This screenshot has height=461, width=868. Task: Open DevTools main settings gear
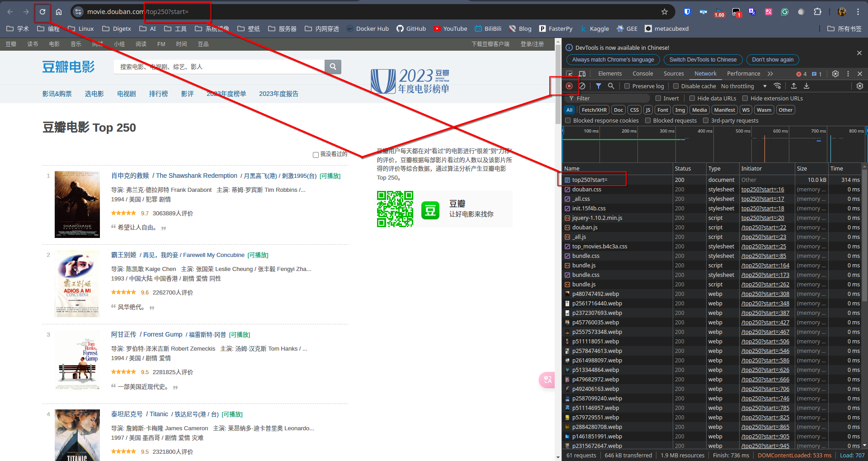(835, 74)
